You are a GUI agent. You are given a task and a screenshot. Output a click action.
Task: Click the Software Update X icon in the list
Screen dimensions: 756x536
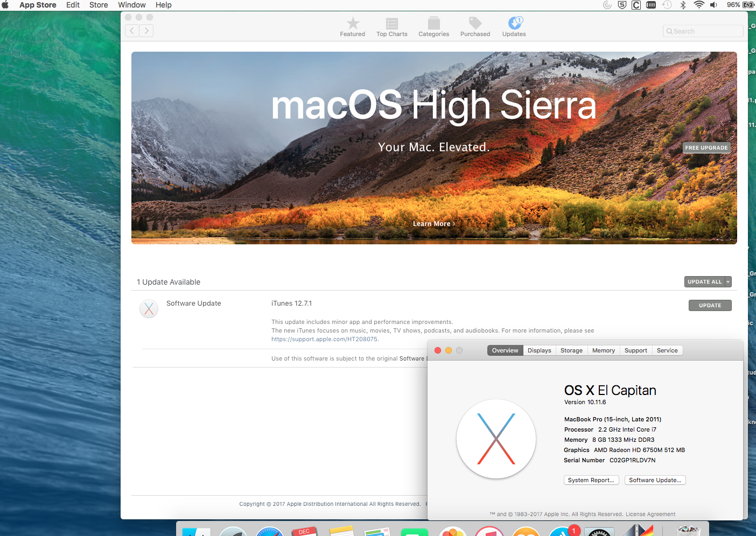click(x=149, y=308)
